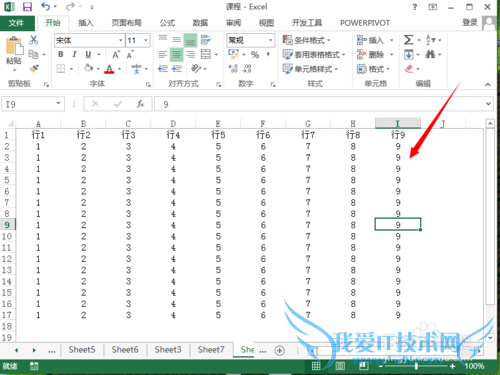Screen dimensions: 500x375
Task: Select the Format Painter brush
Action: [x=34, y=68]
